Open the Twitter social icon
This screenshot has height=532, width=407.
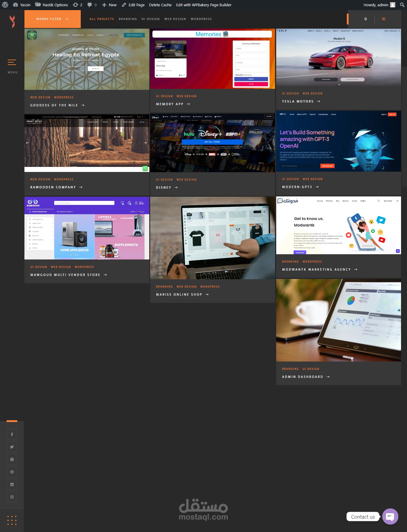tap(12, 447)
